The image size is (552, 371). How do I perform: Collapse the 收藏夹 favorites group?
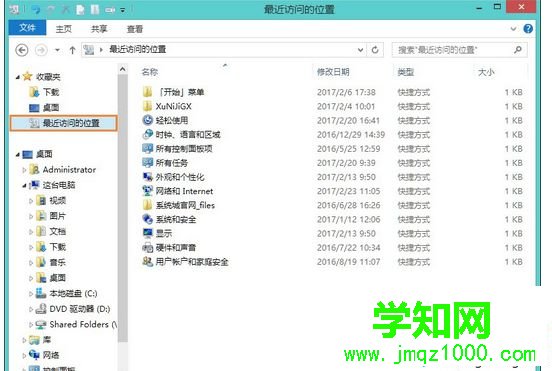pos(18,77)
